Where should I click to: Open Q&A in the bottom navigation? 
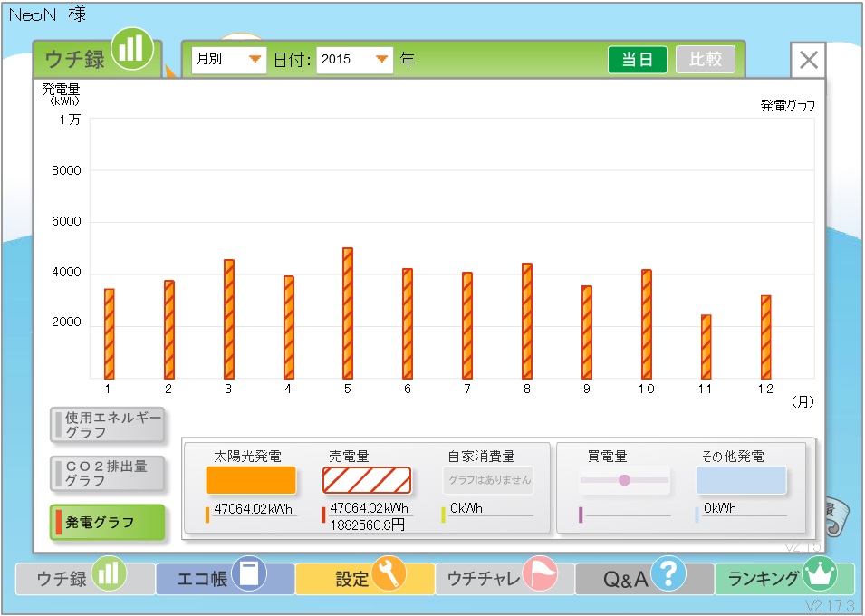click(645, 579)
